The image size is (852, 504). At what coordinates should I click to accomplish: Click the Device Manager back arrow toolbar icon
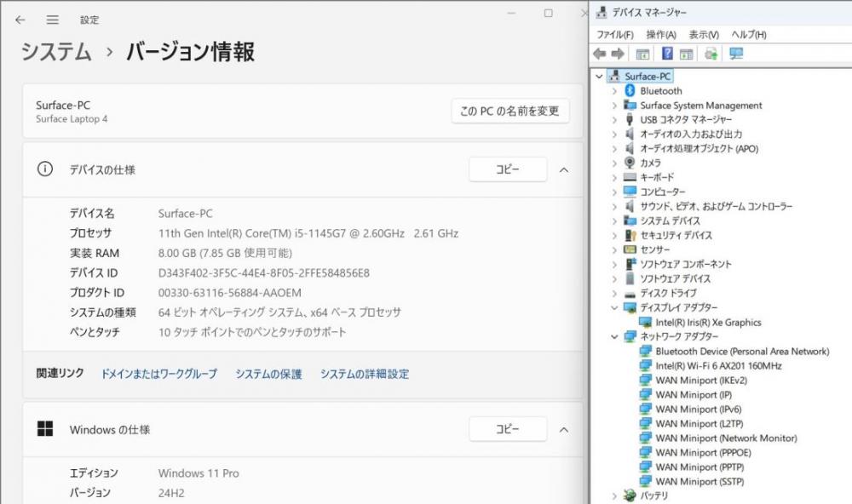(x=600, y=54)
